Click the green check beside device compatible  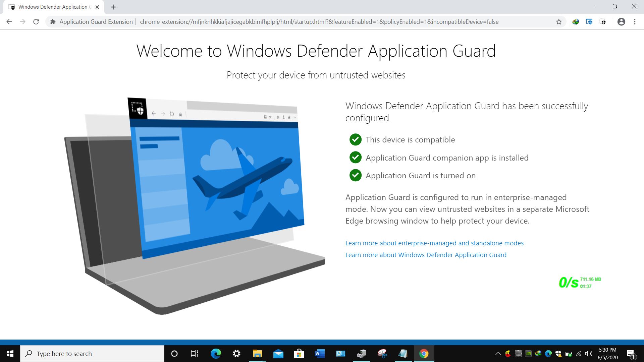[356, 139]
